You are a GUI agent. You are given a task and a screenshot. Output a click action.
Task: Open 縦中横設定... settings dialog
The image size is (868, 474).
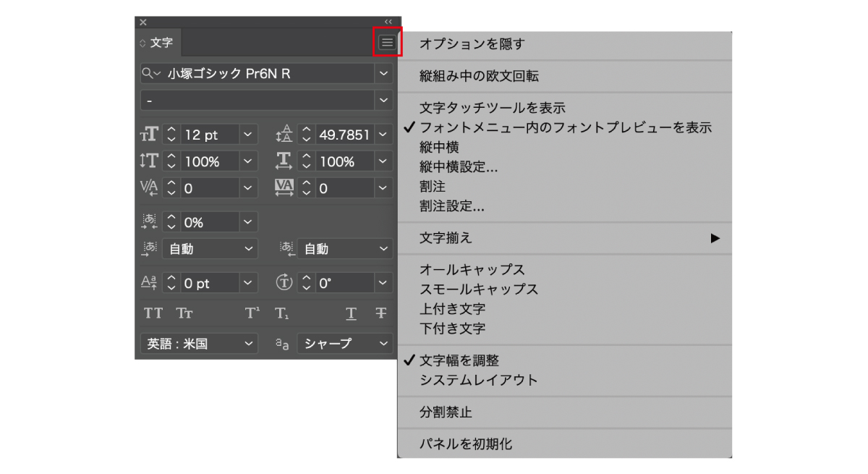coord(459,167)
